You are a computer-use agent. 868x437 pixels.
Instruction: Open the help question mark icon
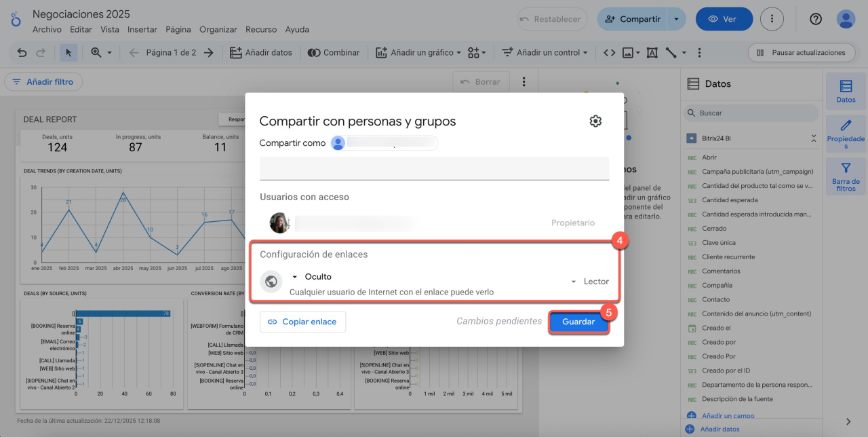click(816, 19)
